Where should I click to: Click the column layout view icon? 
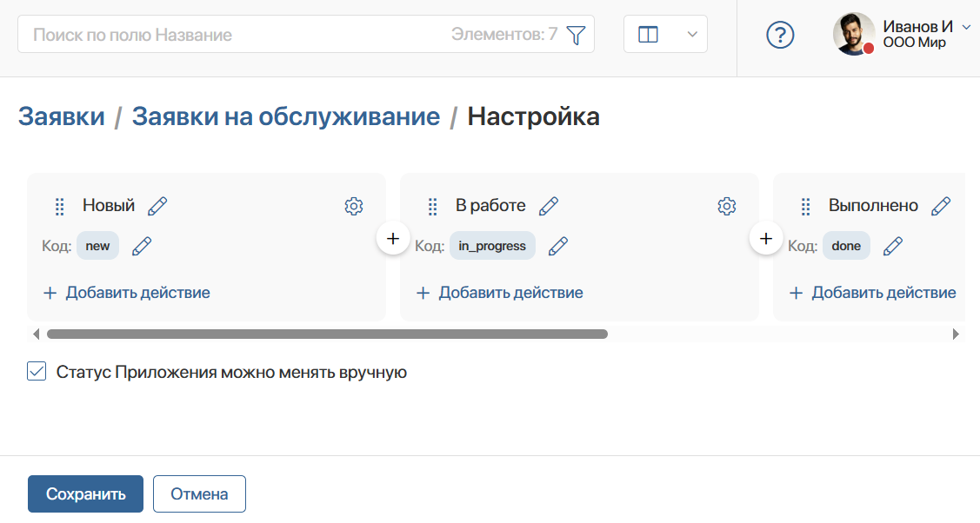(648, 35)
